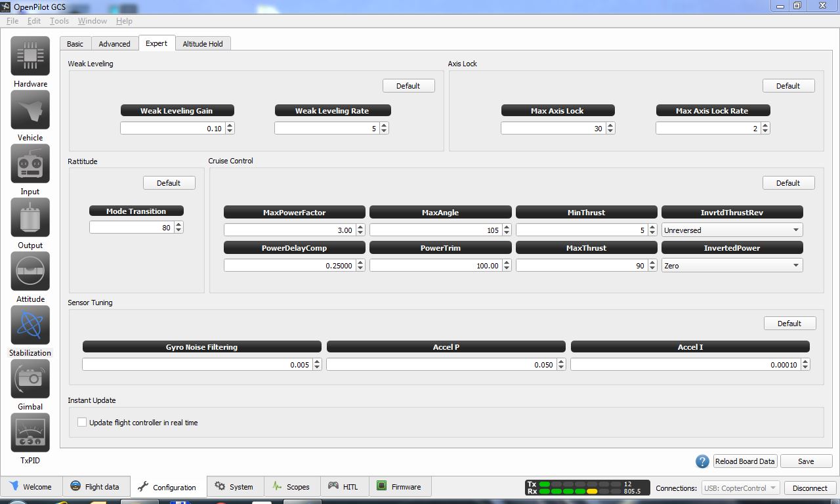Click the blue help question mark icon
Image resolution: width=840 pixels, height=504 pixels.
702,461
